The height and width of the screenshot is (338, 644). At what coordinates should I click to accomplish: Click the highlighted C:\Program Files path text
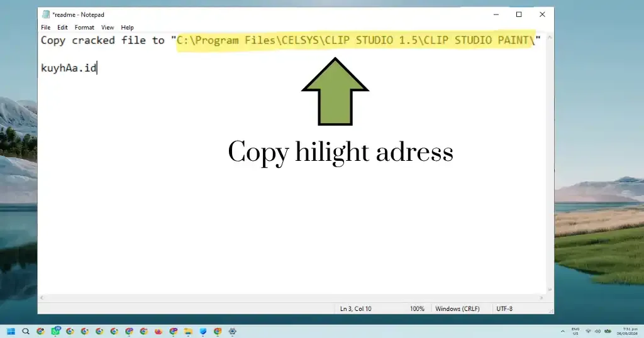[356, 40]
